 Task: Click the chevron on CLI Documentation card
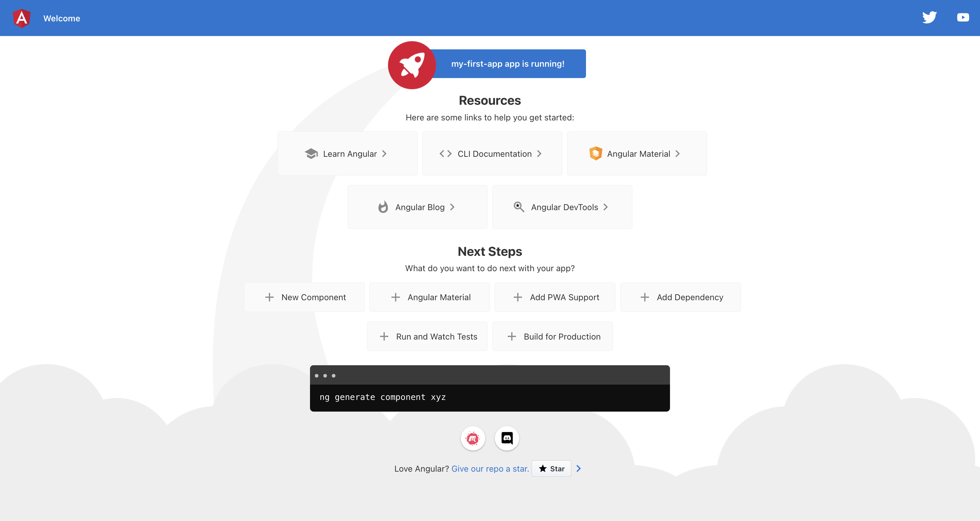(x=539, y=153)
